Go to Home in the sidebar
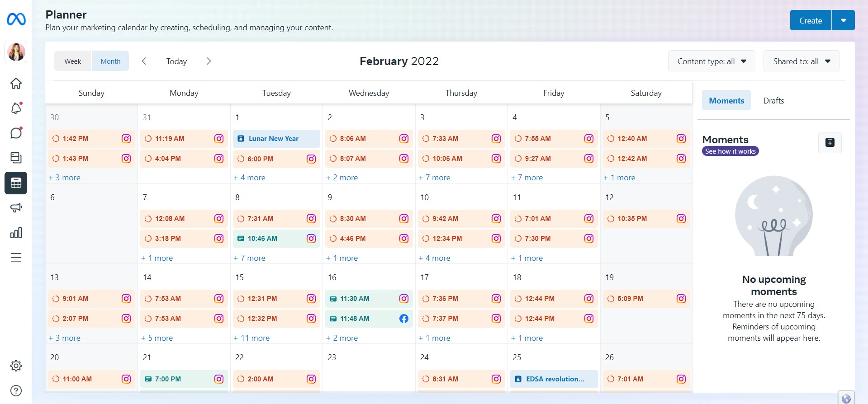868x404 pixels. pyautogui.click(x=16, y=83)
